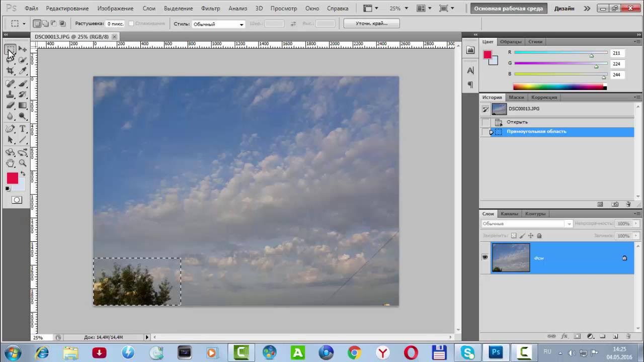
Task: Choose the Intersect with selection mode
Action: coord(62,24)
